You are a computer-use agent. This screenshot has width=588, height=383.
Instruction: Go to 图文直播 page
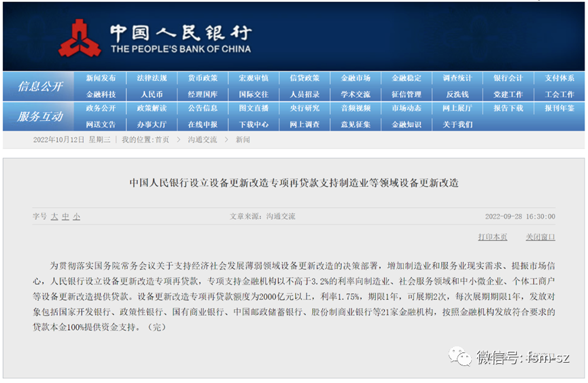tap(254, 108)
